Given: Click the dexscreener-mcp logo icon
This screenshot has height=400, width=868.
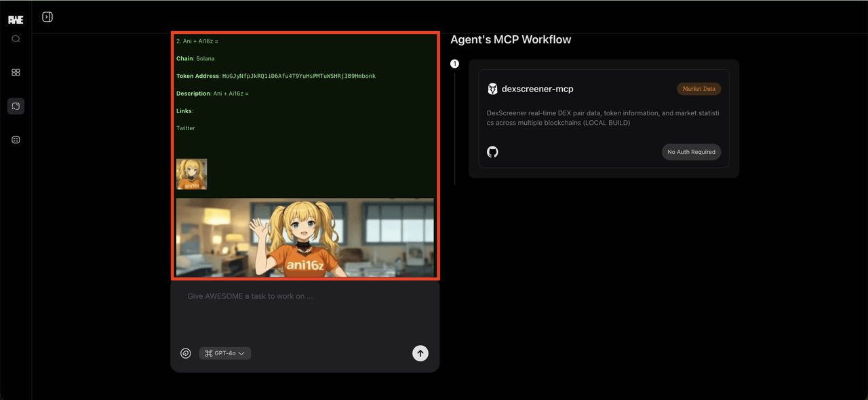Looking at the screenshot, I should (x=492, y=89).
